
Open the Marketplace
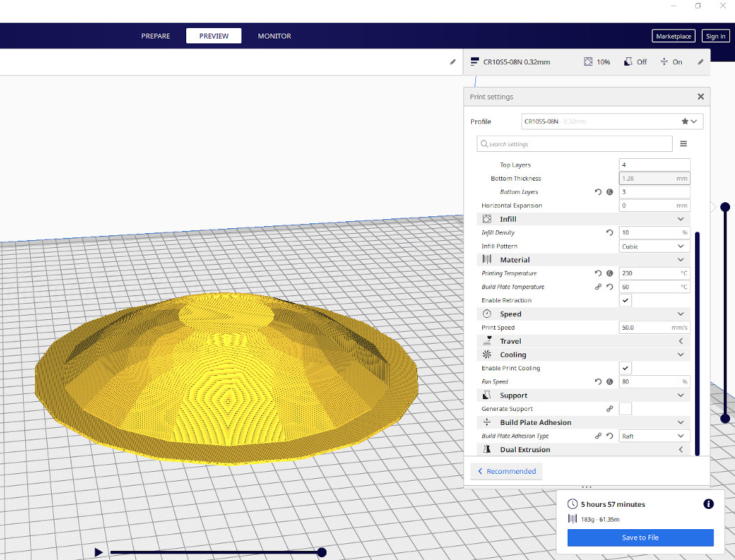point(673,36)
